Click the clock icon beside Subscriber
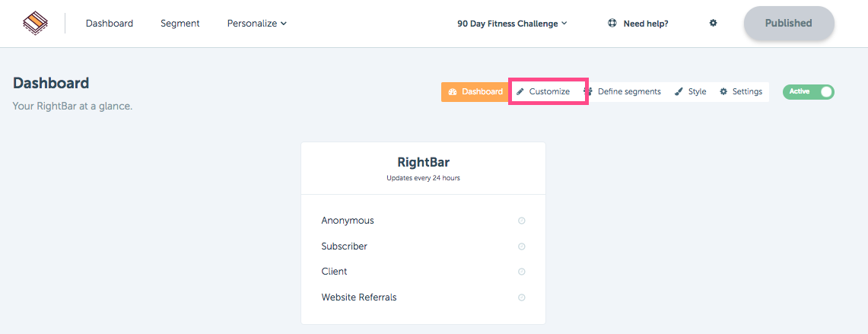The image size is (868, 334). pos(521,247)
